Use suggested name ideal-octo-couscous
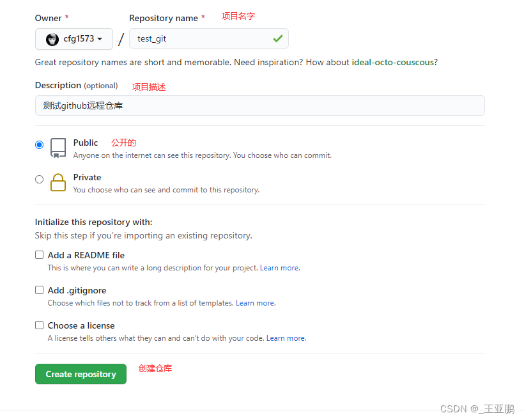Screen dimensions: 524x420 pos(392,63)
